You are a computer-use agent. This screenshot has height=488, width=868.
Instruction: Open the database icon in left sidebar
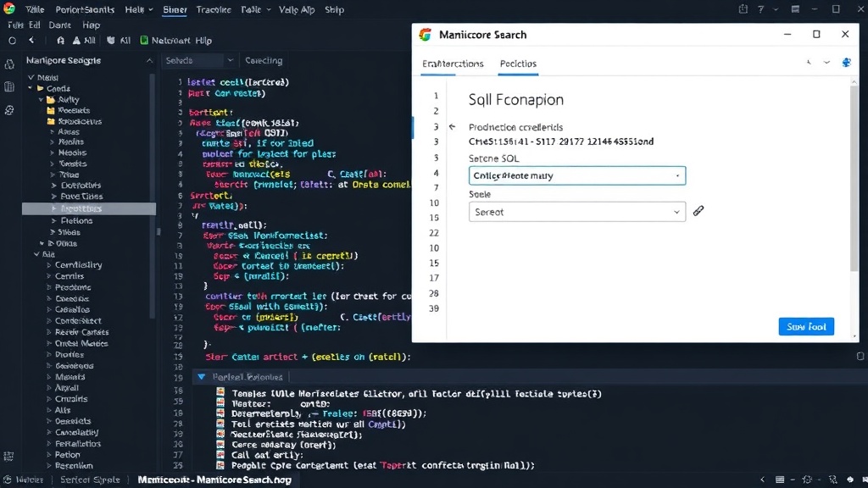9,87
